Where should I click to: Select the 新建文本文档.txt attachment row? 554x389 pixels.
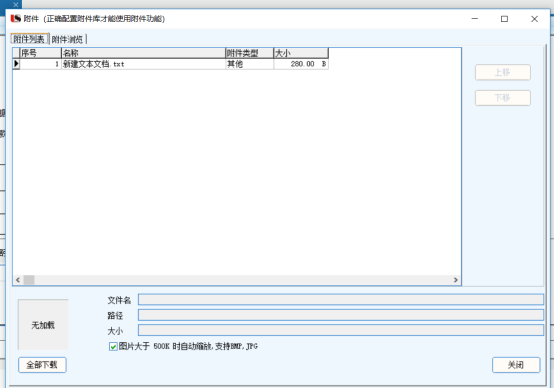(170, 64)
